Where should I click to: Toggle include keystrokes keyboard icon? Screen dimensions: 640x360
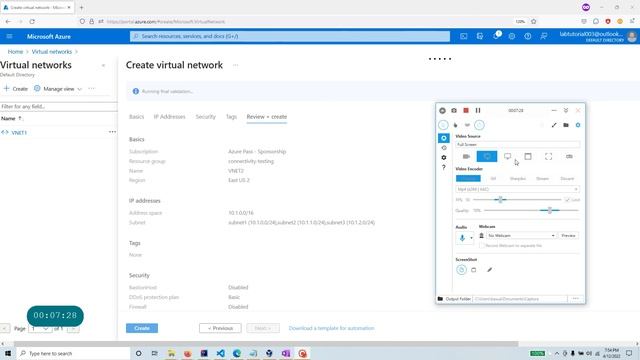[467, 125]
